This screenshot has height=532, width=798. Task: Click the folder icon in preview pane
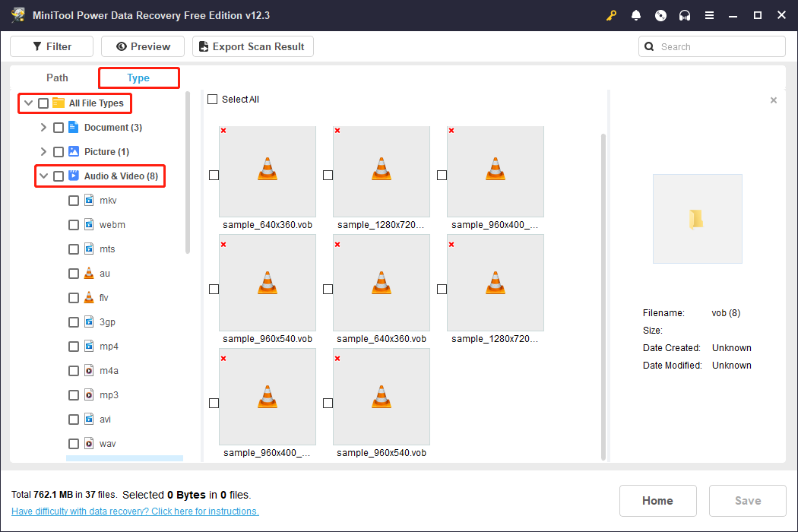697,219
